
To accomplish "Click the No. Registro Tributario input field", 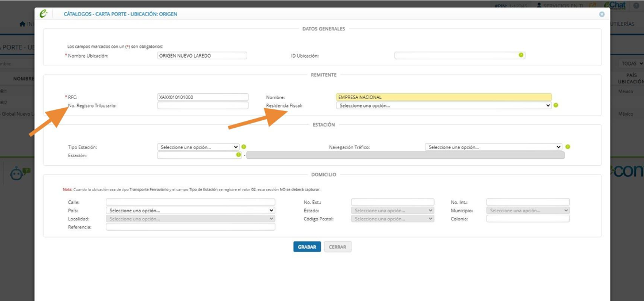I will point(203,106).
